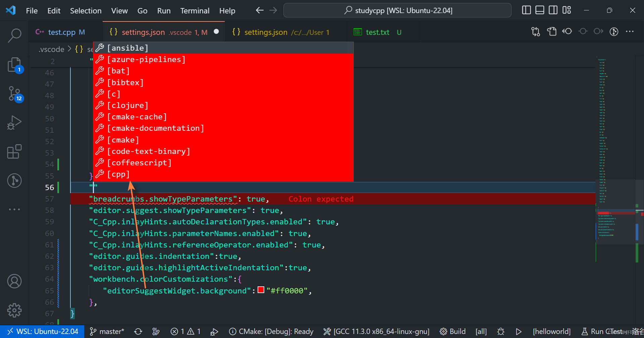Change the GCC 11.3.0 kit selector

376,332
